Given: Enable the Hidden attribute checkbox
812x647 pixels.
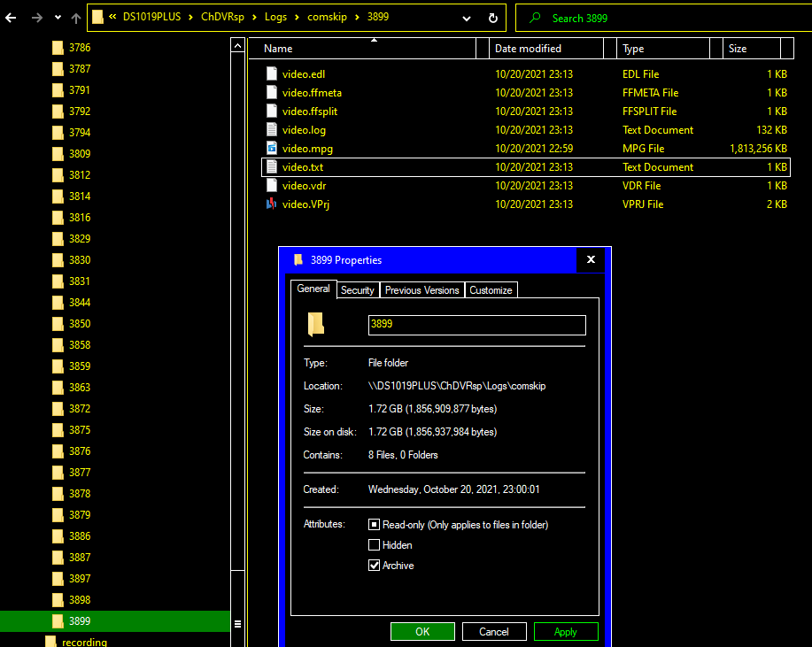Looking at the screenshot, I should tap(374, 545).
